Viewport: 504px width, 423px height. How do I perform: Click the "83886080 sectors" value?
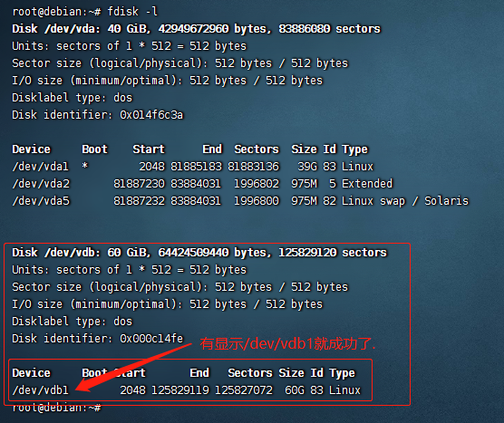[329, 29]
